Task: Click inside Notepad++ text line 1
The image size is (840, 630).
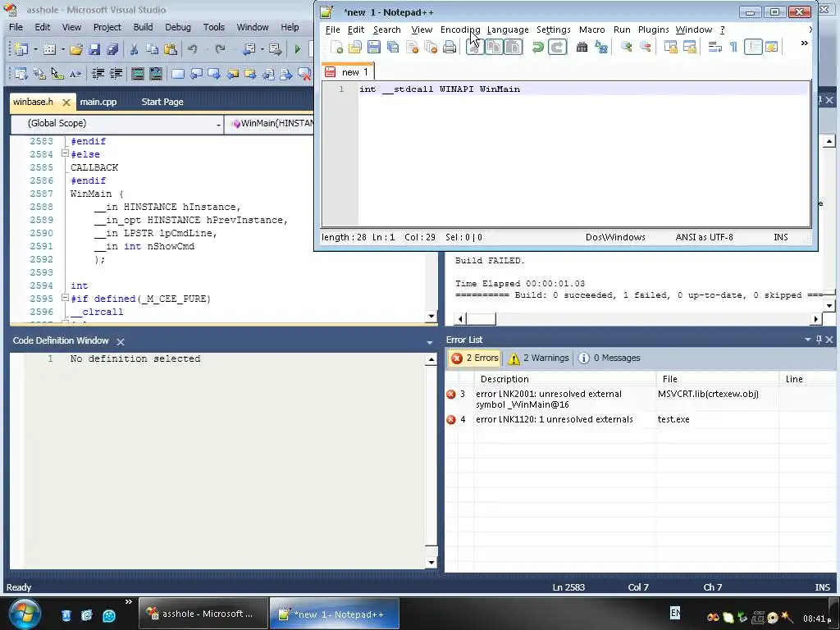Action: (x=583, y=89)
